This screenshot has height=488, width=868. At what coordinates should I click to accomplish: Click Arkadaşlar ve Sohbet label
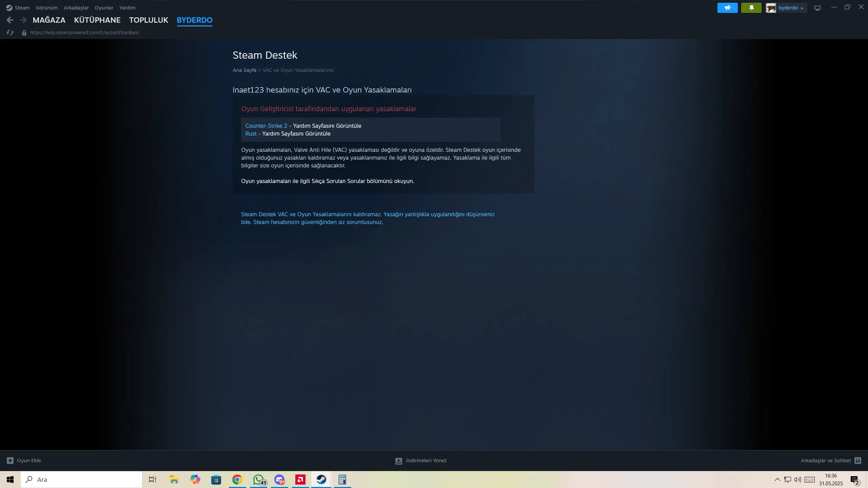coord(826,460)
